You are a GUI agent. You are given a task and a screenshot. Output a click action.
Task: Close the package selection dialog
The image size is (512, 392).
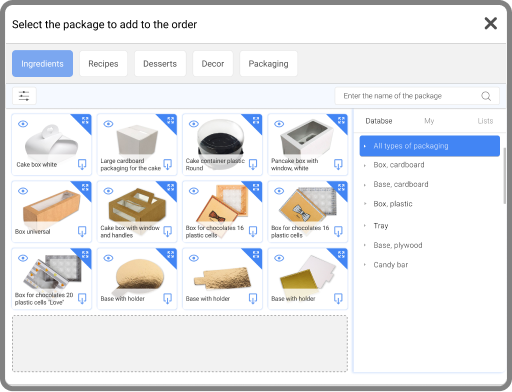[x=491, y=24]
